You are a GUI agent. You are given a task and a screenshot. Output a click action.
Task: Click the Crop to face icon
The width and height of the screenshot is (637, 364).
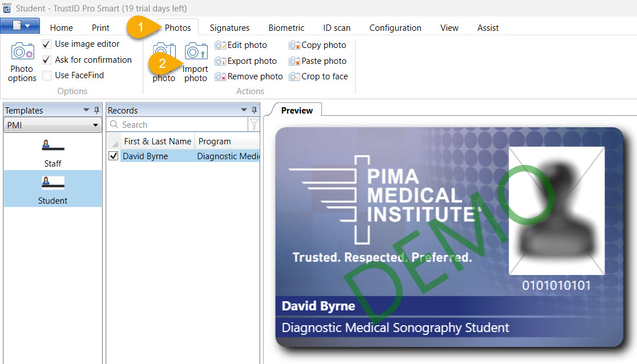point(295,76)
